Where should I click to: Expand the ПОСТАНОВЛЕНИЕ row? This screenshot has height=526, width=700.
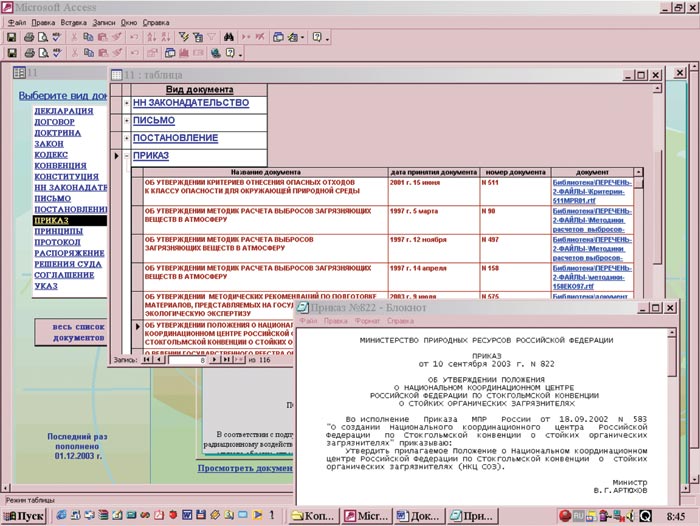(126, 138)
